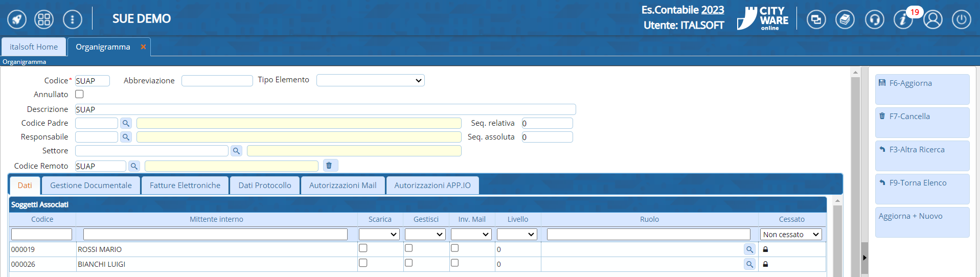Open the Autorizzazioni Mail tab
This screenshot has width=980, height=277.
tap(343, 186)
